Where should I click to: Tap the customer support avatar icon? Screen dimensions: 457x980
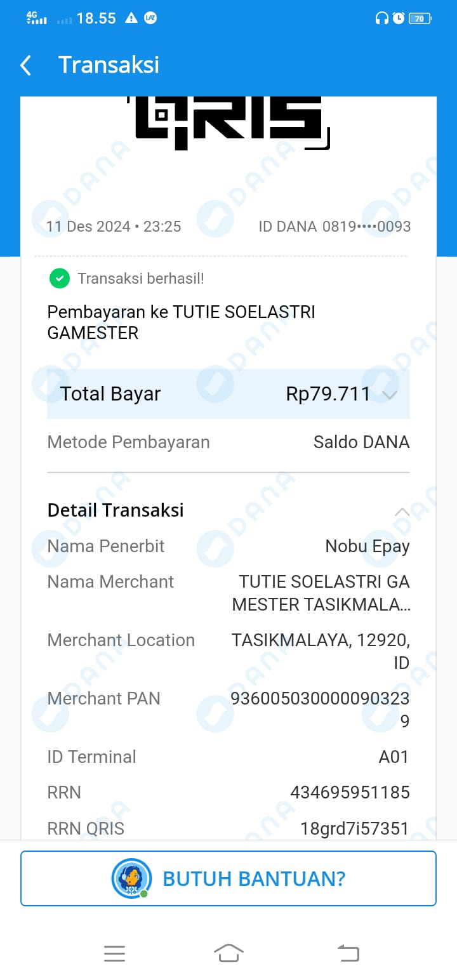[x=131, y=878]
